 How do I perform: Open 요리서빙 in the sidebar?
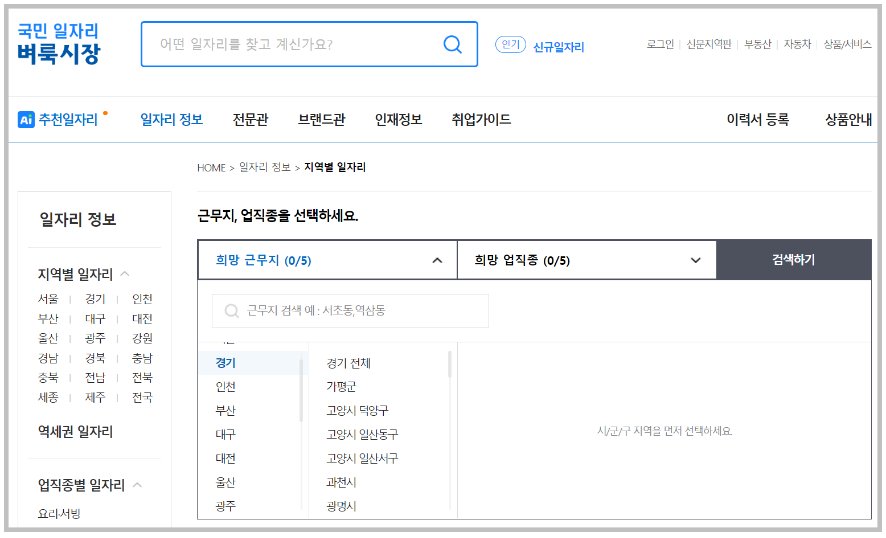click(59, 514)
